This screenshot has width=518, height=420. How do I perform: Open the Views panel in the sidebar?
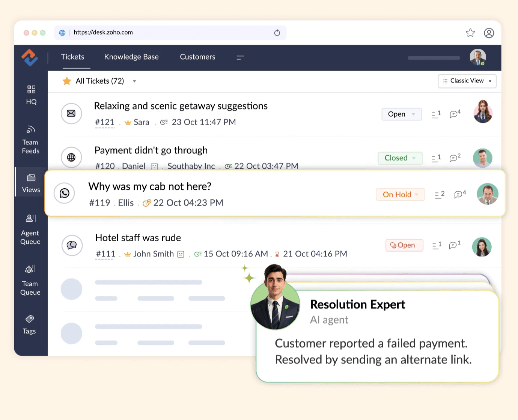click(30, 182)
